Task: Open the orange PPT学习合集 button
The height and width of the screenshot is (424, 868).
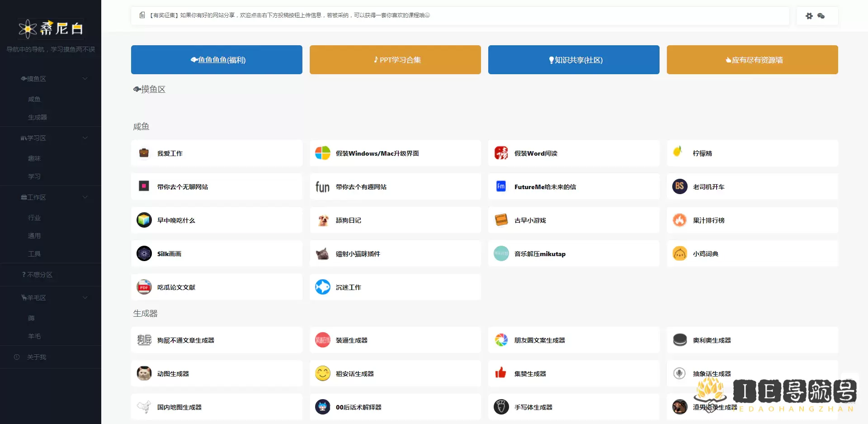Action: 395,60
